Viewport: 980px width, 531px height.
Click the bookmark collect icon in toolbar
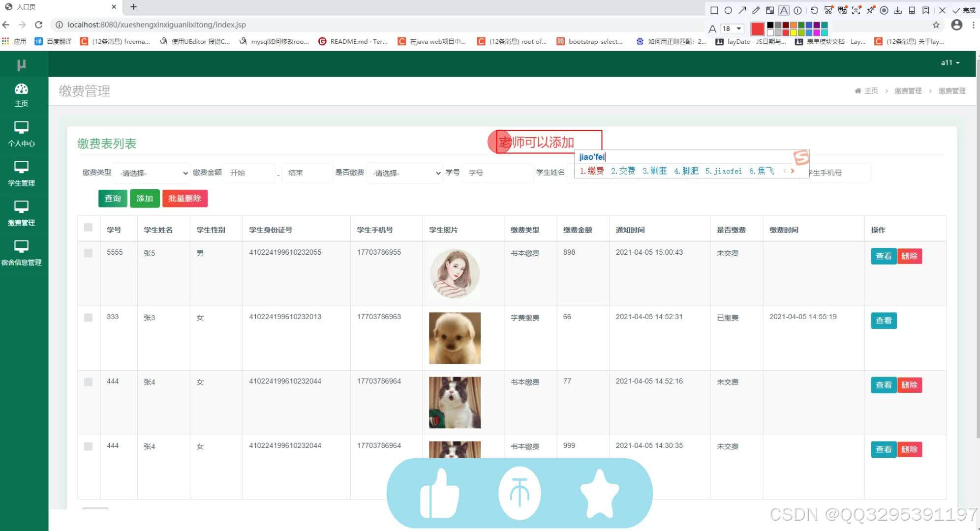tap(926, 10)
